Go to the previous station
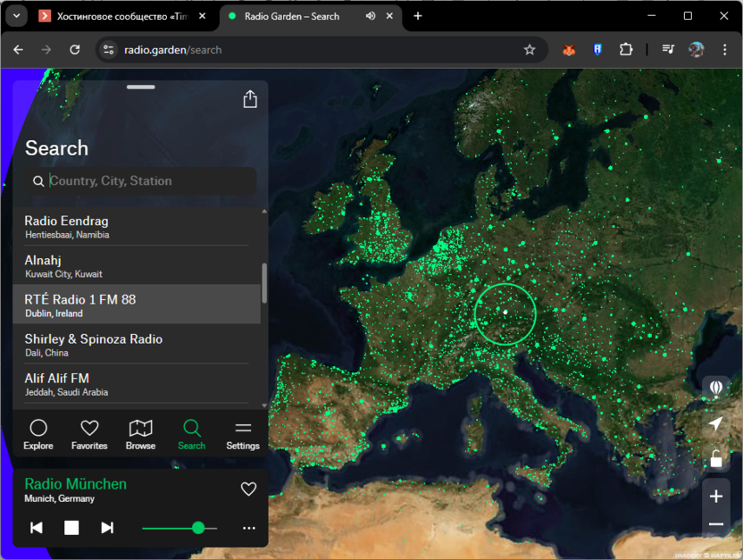The height and width of the screenshot is (560, 743). pos(37,528)
